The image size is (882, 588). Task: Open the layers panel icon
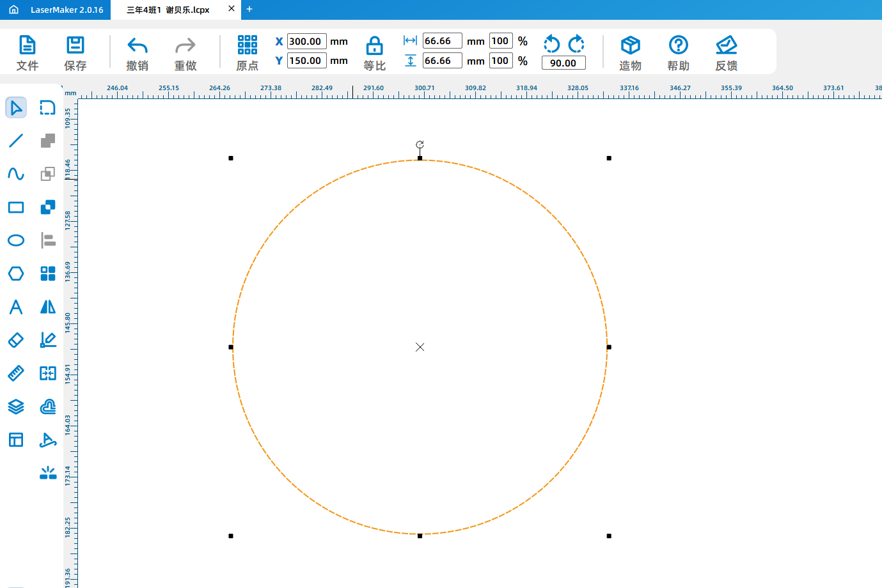click(x=16, y=406)
